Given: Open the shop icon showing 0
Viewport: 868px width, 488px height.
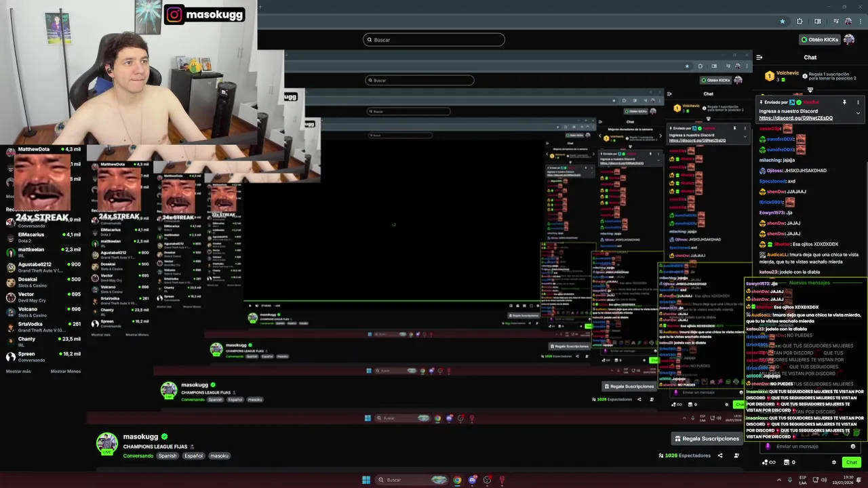Looking at the screenshot, I should [x=789, y=462].
